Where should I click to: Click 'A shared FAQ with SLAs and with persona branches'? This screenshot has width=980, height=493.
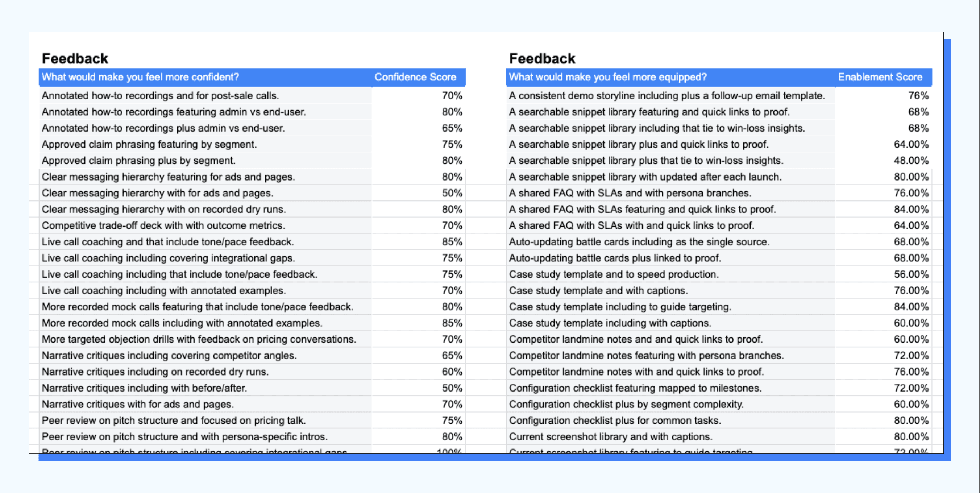point(630,193)
